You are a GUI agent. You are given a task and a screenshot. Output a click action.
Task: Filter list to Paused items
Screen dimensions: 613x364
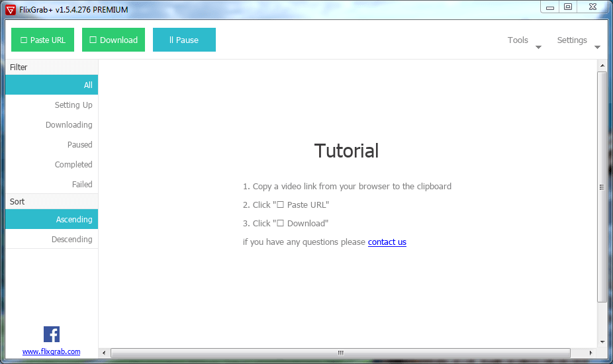click(52, 145)
